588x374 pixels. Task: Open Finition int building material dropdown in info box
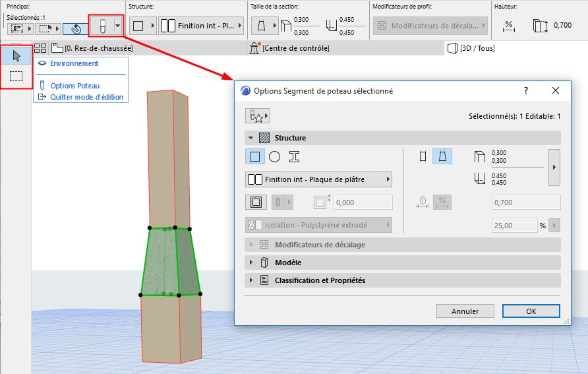pyautogui.click(x=201, y=26)
